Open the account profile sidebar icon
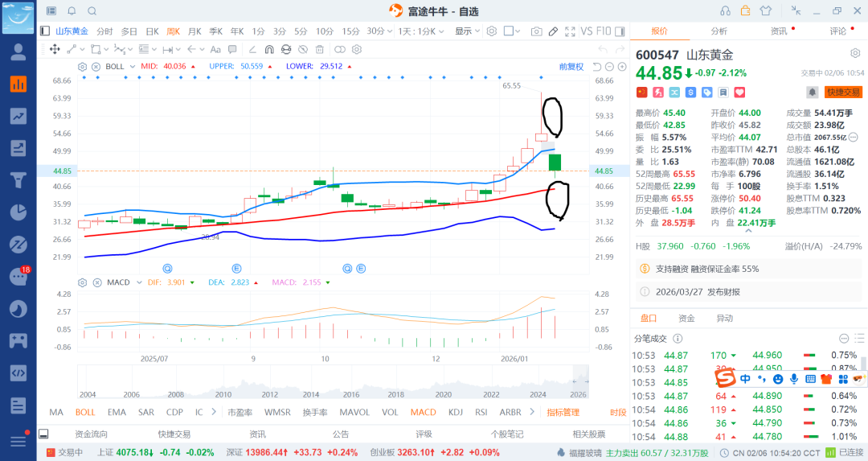 point(18,52)
